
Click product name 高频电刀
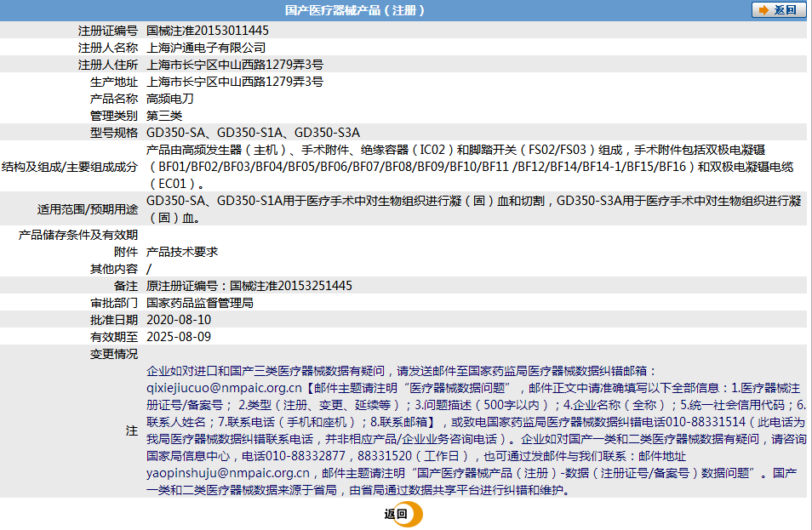pyautogui.click(x=170, y=99)
